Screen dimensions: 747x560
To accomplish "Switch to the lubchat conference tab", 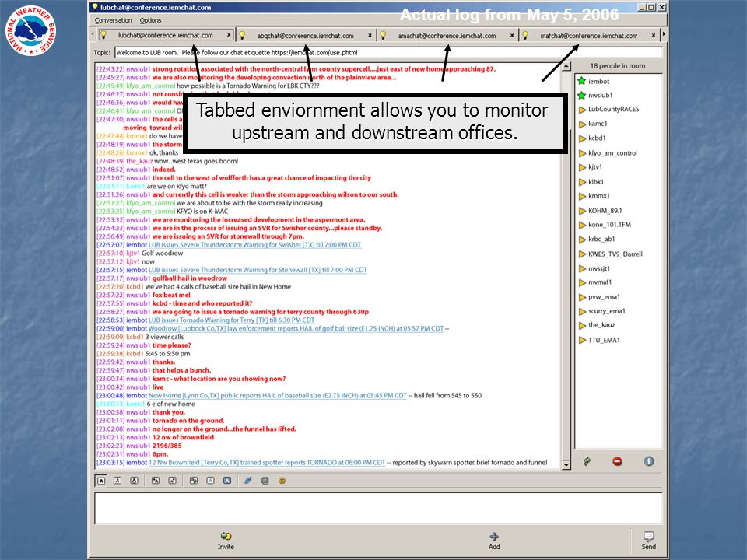I will (165, 35).
